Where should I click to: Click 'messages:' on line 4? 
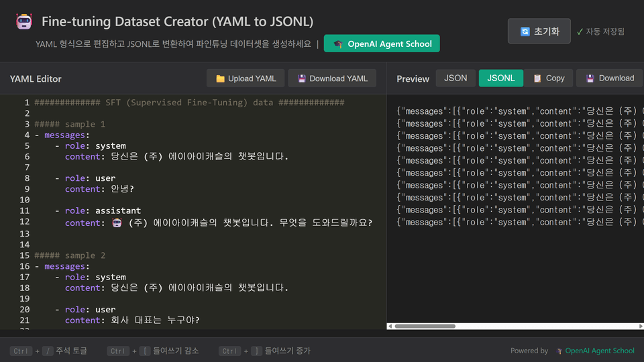click(x=67, y=135)
